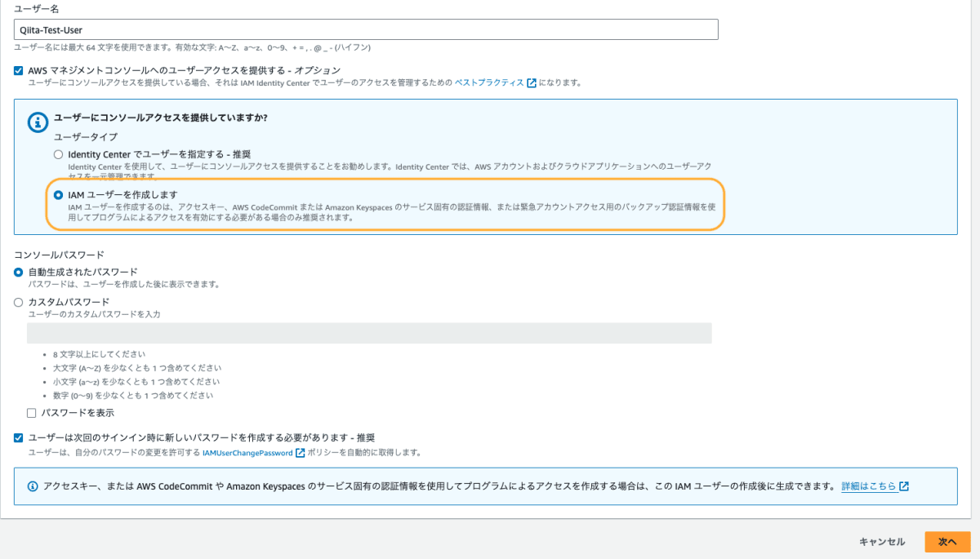This screenshot has height=559, width=980.
Task: Click the external link icon after 詳細はこちら
Action: [903, 487]
